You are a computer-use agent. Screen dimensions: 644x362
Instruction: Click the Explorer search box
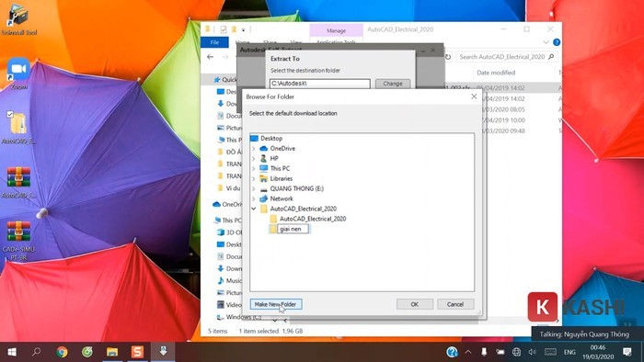click(x=507, y=57)
